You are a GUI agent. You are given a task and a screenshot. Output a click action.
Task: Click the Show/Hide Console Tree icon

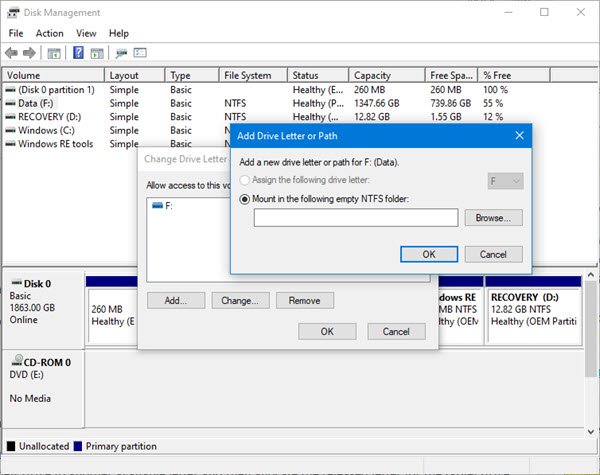tap(54, 53)
